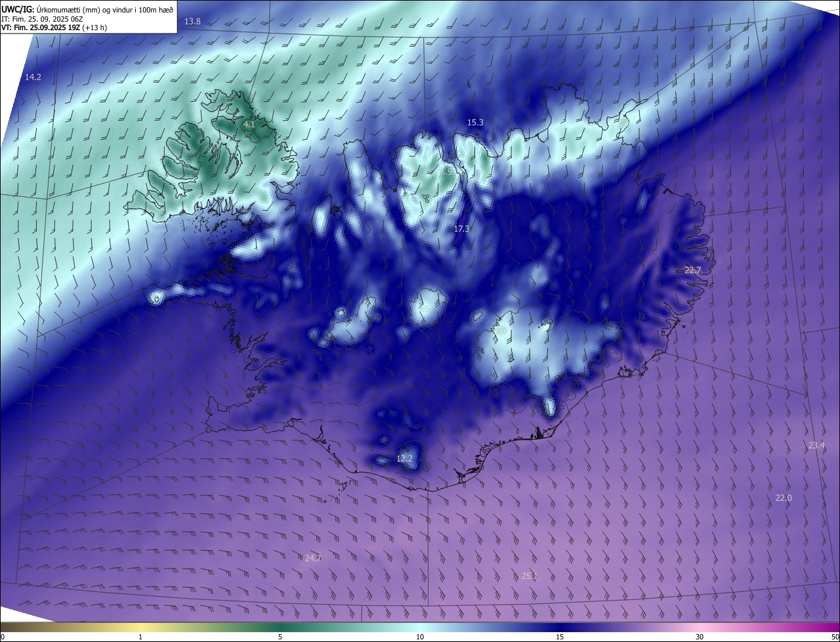Screen dimensions: 840x642
Task: Click the VT: Fim. 25.09.2025 19Z line
Action: coord(54,28)
